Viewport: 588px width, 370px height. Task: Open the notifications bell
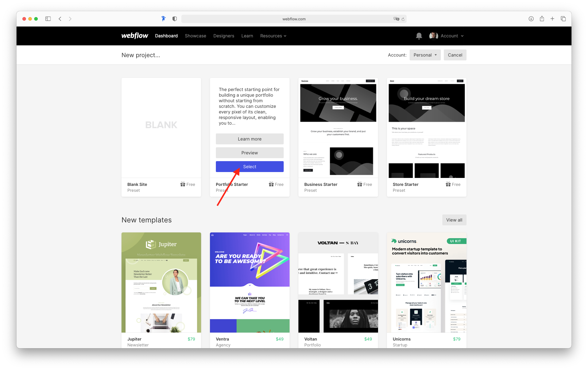coord(419,36)
